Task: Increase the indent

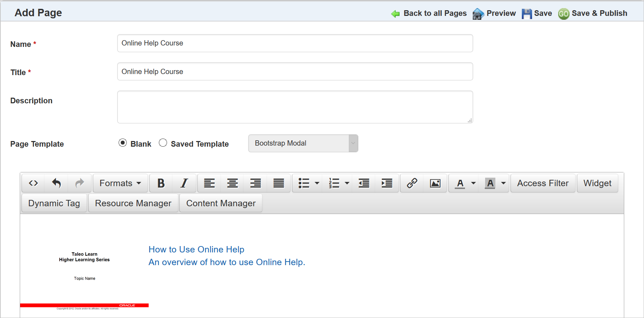Action: click(387, 183)
